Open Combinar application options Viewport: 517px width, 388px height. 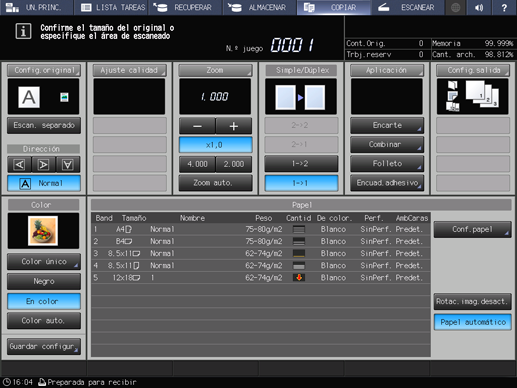coord(387,145)
